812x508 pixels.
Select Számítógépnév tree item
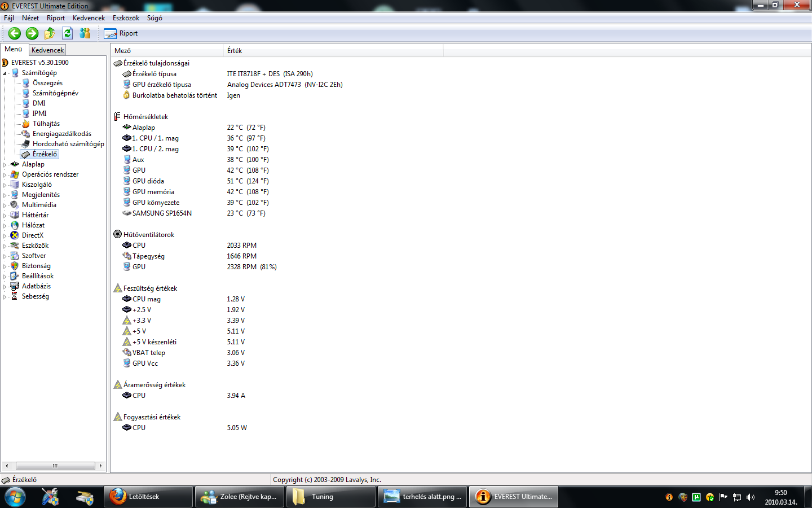click(x=55, y=93)
